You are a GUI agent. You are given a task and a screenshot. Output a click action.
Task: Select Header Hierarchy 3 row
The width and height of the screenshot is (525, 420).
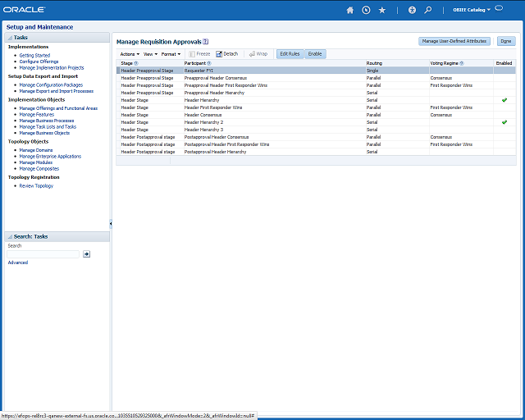316,130
